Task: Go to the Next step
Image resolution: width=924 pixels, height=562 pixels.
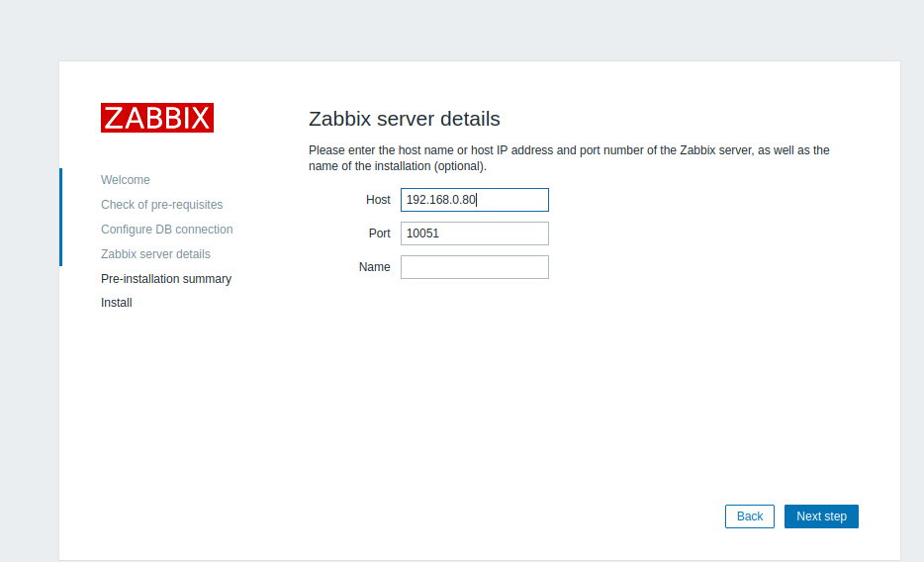Action: pyautogui.click(x=821, y=516)
